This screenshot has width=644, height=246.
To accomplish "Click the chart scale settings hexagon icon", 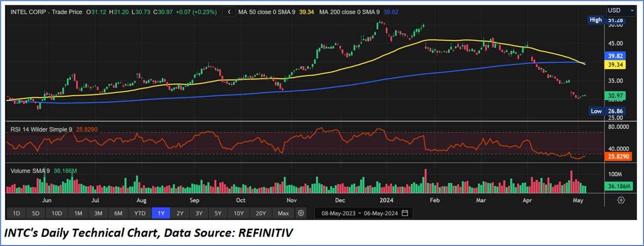I will [x=621, y=200].
